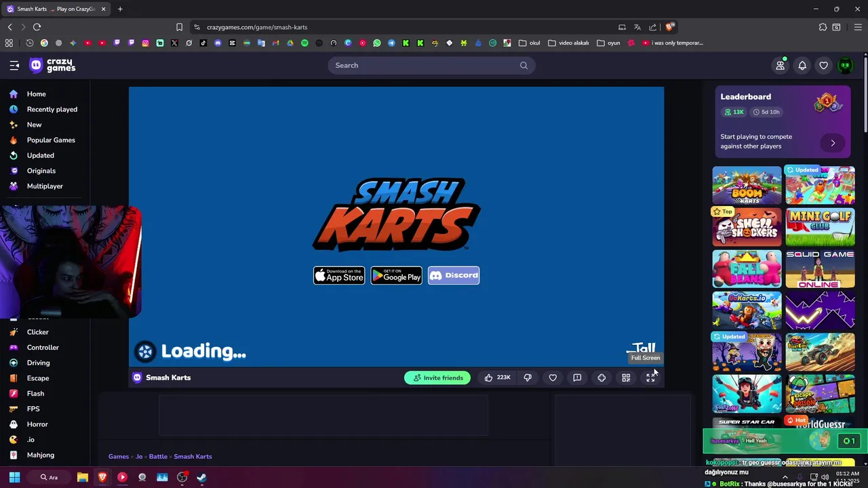Click the Google Play badge
The height and width of the screenshot is (488, 868).
coord(396,275)
